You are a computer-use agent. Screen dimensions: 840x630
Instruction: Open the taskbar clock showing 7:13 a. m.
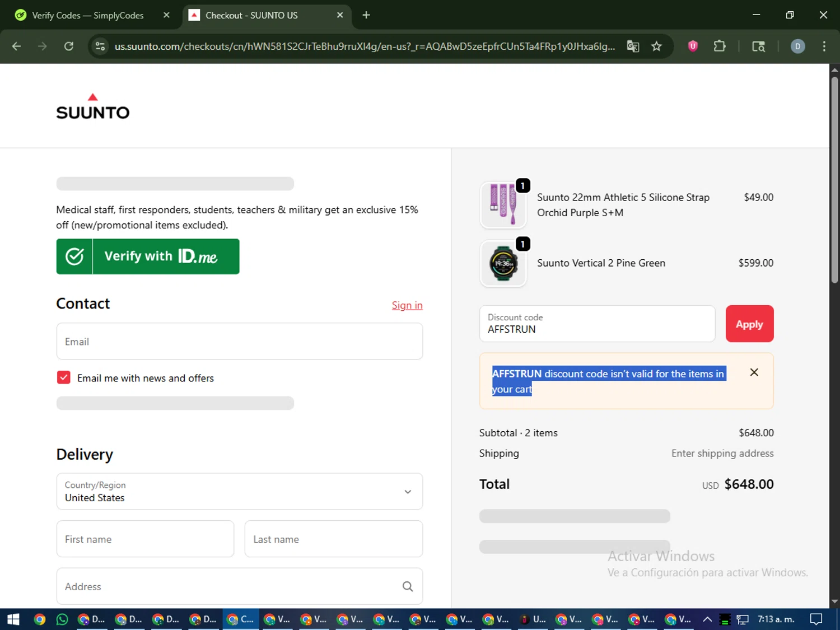point(776,619)
